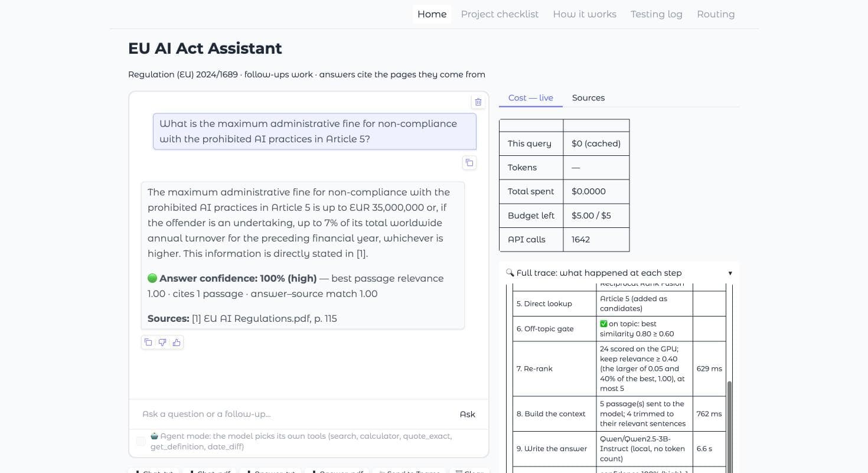Image resolution: width=868 pixels, height=473 pixels.
Task: Switch to the Routing page
Action: (716, 14)
